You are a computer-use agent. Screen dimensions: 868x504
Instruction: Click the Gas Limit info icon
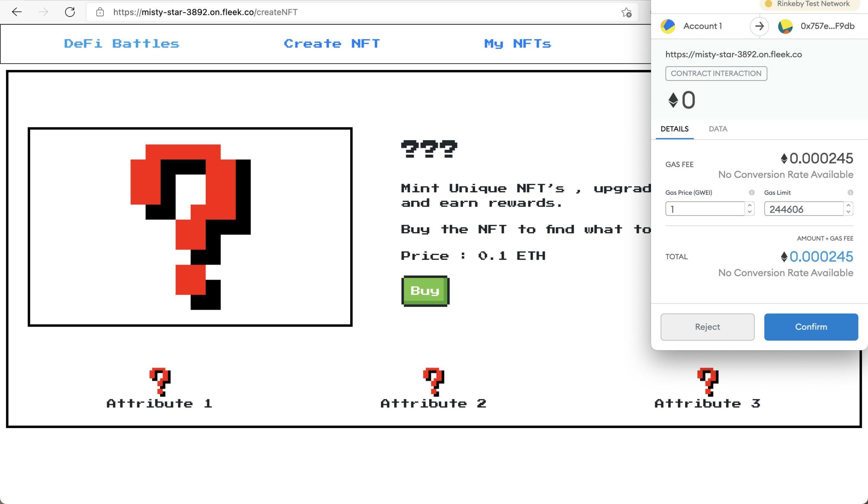[x=850, y=192]
